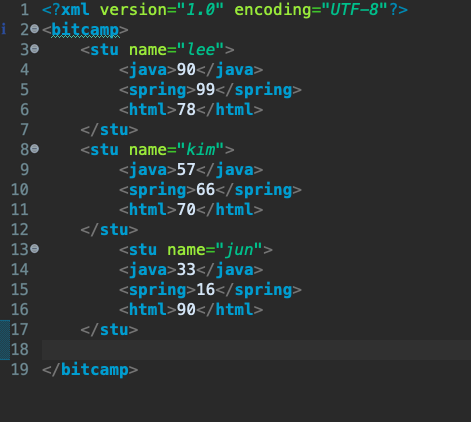Click the "lee" name attribute value
Viewport: 471px width, 422px height.
[x=200, y=50]
